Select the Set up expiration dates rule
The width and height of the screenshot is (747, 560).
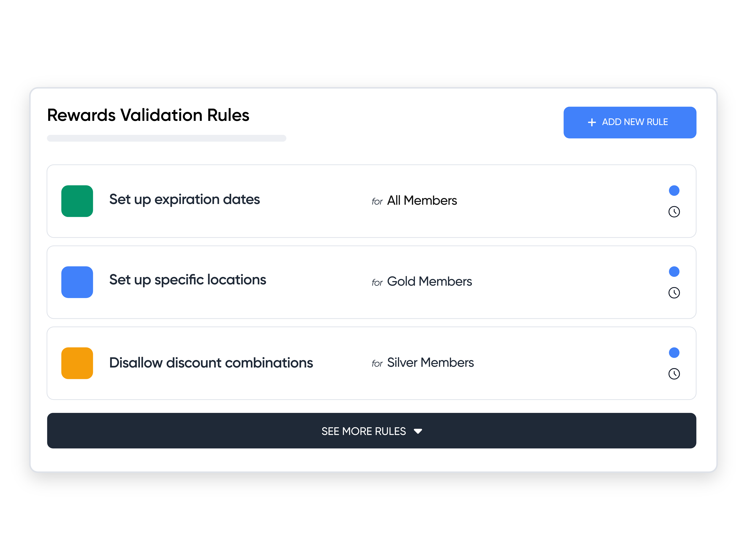[184, 199]
